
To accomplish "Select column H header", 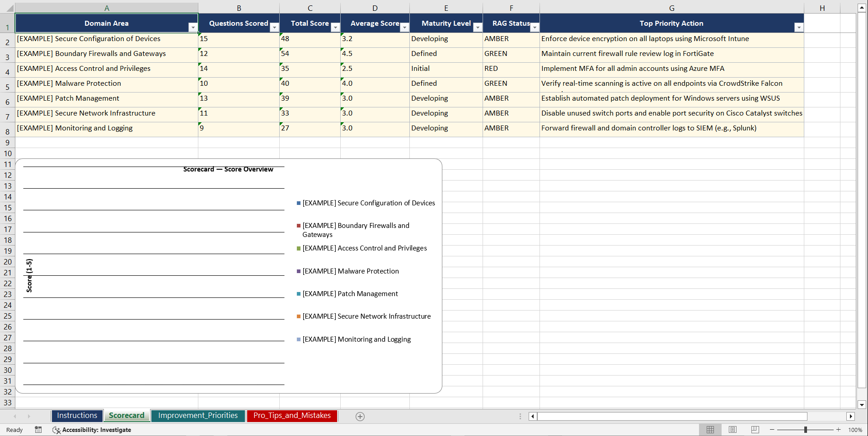I will (822, 8).
